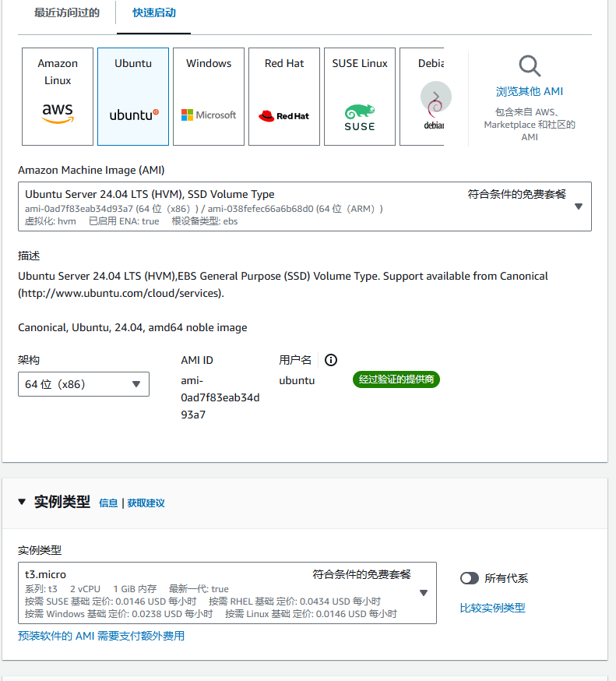Open the t3.micro instance type dropdown

point(227,593)
